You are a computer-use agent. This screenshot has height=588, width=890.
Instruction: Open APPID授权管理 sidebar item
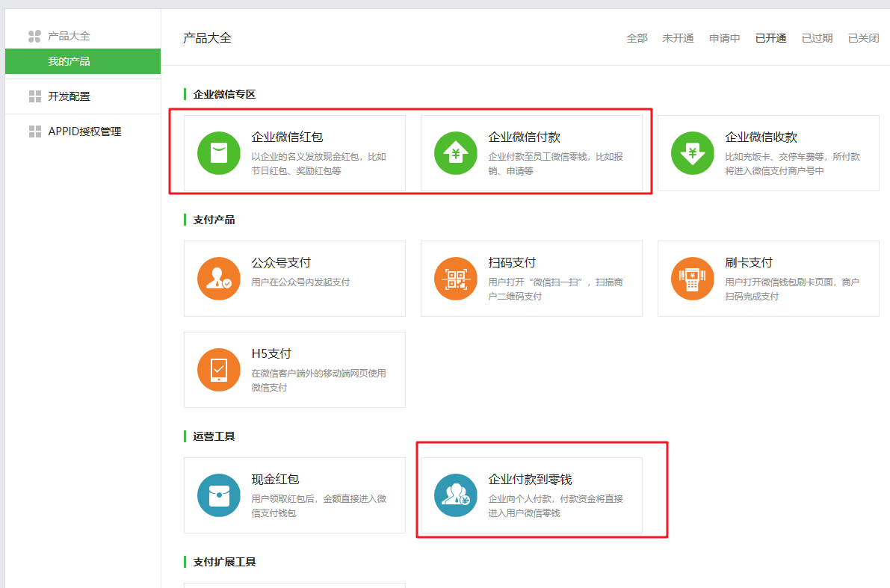coord(84,131)
